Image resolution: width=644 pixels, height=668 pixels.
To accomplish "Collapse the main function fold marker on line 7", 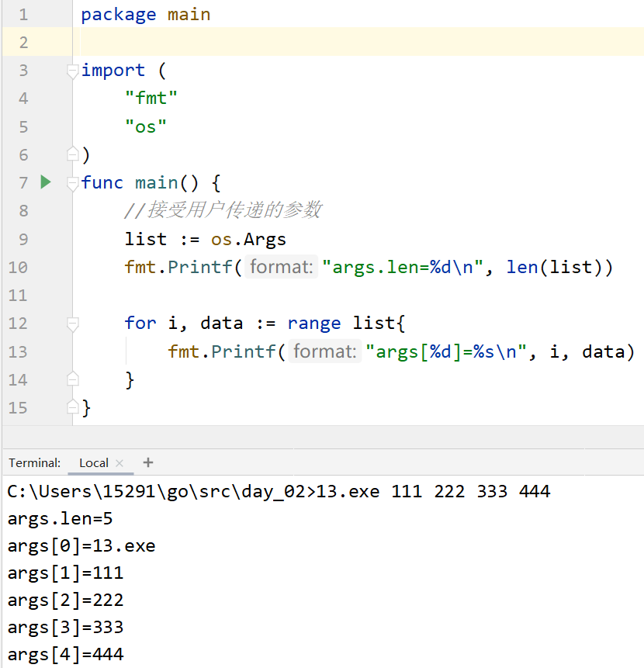I will click(72, 183).
